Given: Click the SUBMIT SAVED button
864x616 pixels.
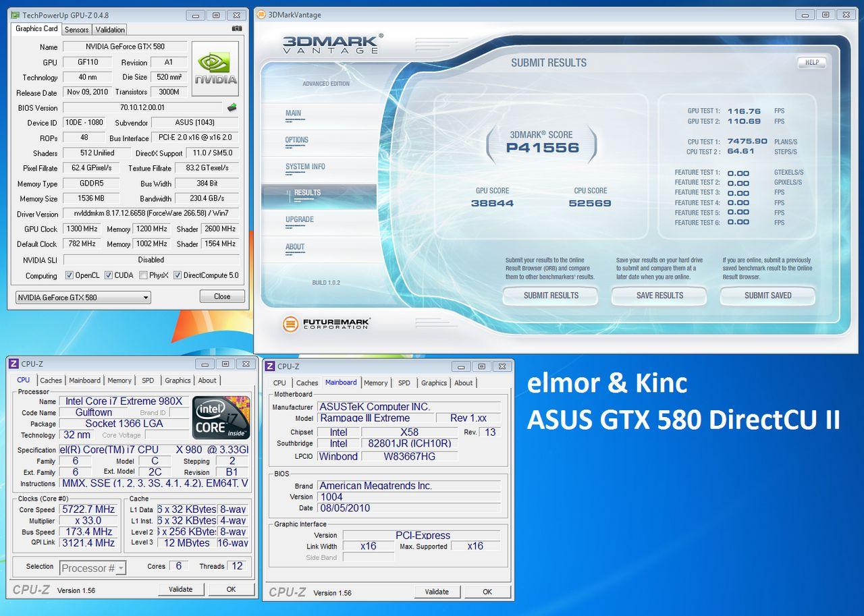Looking at the screenshot, I should tap(767, 296).
